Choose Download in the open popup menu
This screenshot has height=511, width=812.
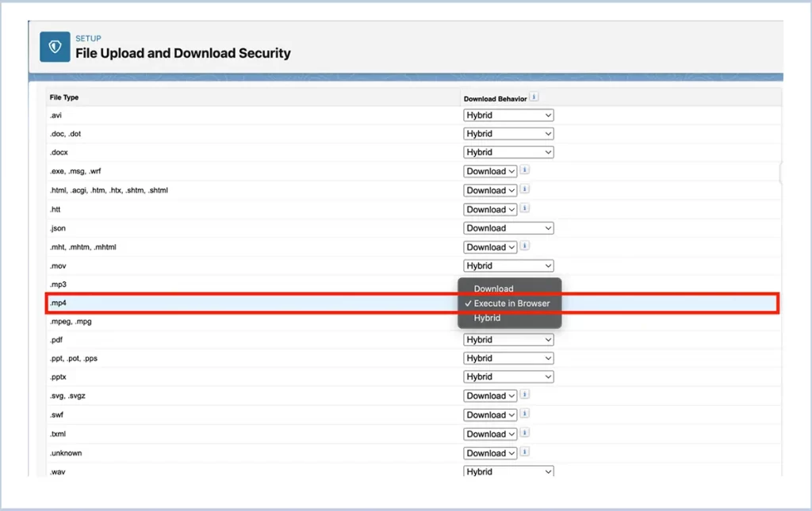pos(509,288)
